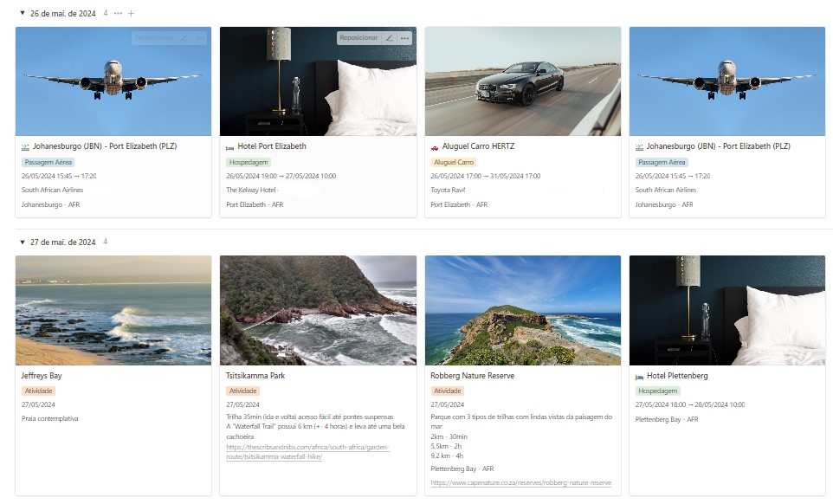Image resolution: width=833 pixels, height=504 pixels.
Task: Open the Jeffreys Bay beach cover image
Action: click(113, 310)
